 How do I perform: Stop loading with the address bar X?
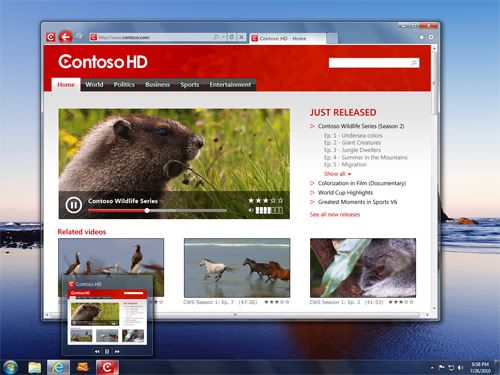pyautogui.click(x=242, y=37)
